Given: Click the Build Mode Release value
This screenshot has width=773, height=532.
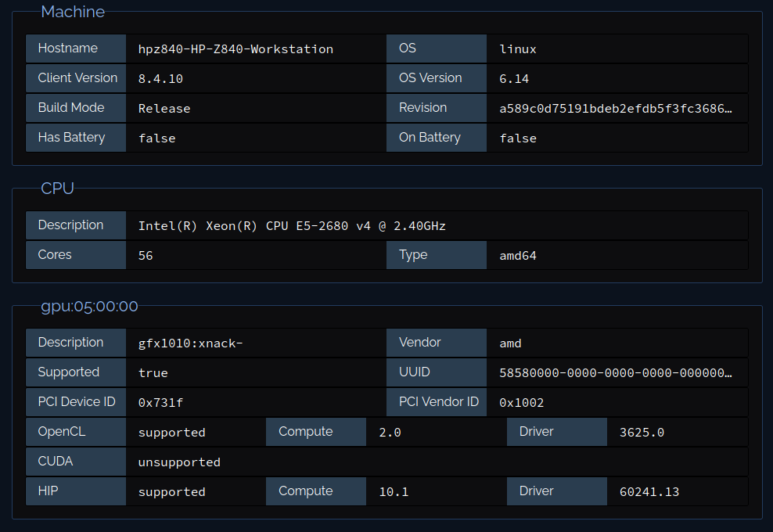Looking at the screenshot, I should pos(164,109).
